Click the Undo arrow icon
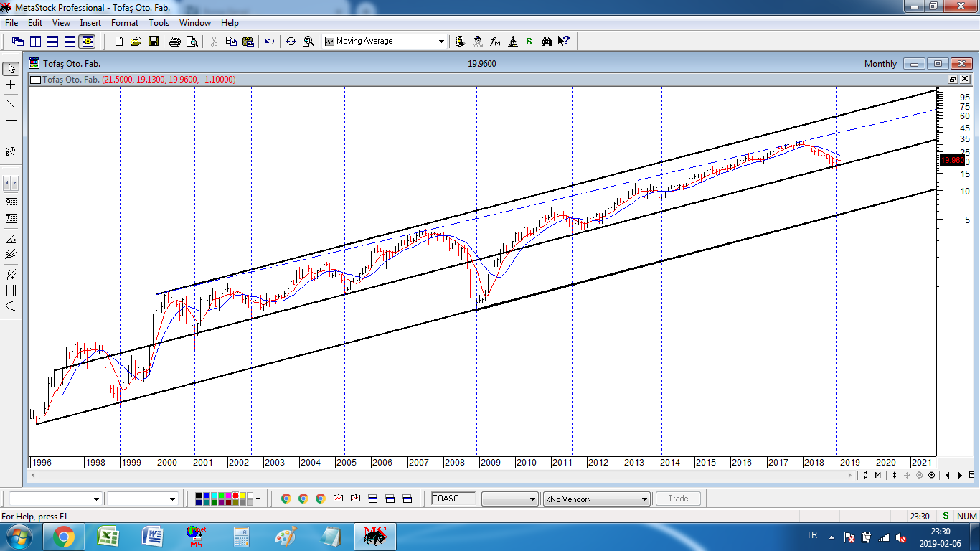This screenshot has width=980, height=551. [x=270, y=42]
